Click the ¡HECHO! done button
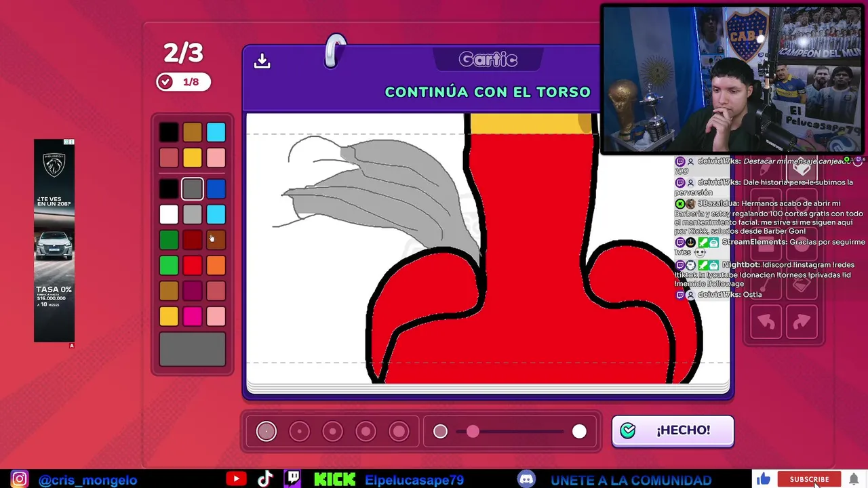This screenshot has width=868, height=488. click(x=673, y=431)
